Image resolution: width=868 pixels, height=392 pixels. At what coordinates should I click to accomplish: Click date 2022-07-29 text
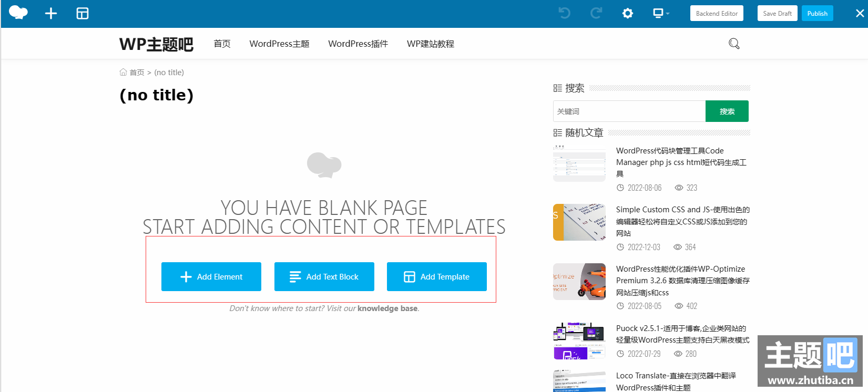[x=644, y=354]
